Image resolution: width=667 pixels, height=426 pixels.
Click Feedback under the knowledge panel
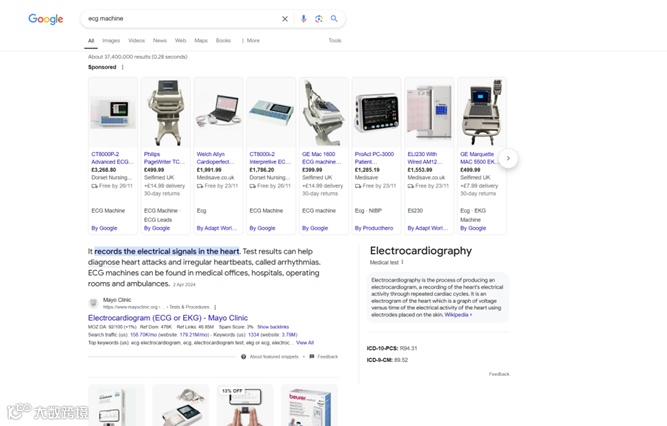click(x=499, y=374)
